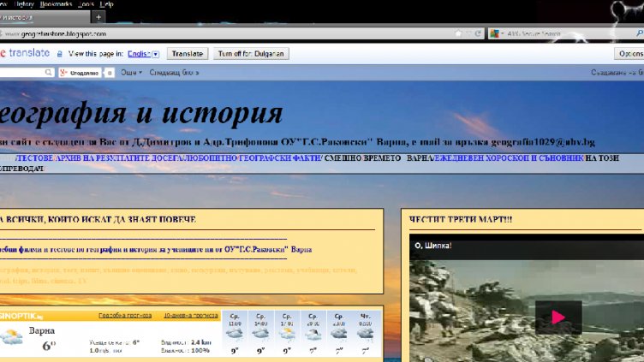Viewport: 644px width, 362px height.
Task: Expand the English language dropdown arrow
Action: [156, 54]
